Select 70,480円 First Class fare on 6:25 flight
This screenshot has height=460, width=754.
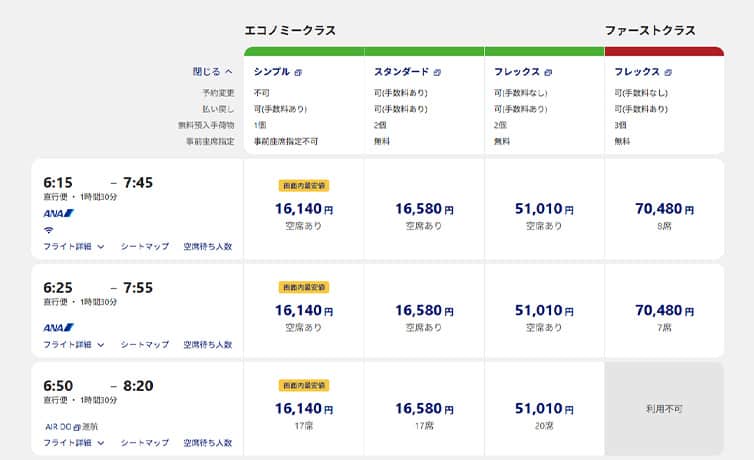[664, 312]
